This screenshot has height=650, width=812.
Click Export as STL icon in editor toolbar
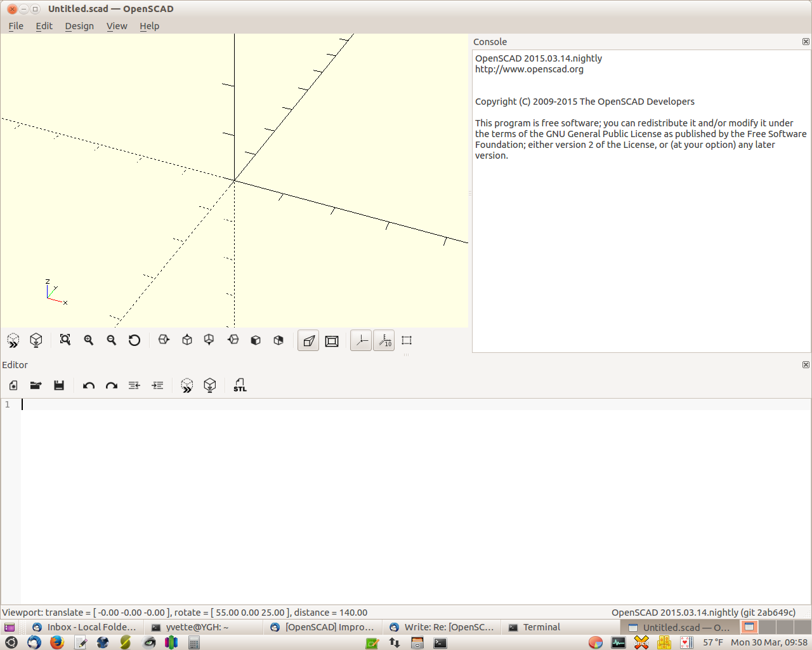pyautogui.click(x=240, y=385)
